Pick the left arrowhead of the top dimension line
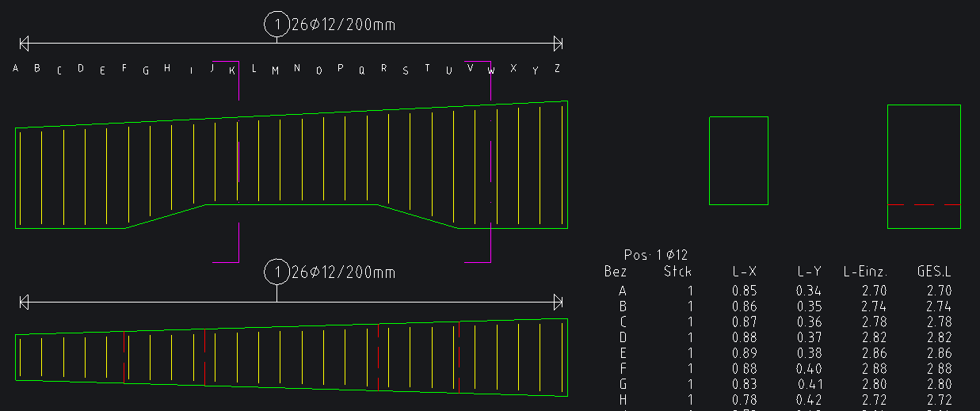Image resolution: width=980 pixels, height=411 pixels. point(25,43)
